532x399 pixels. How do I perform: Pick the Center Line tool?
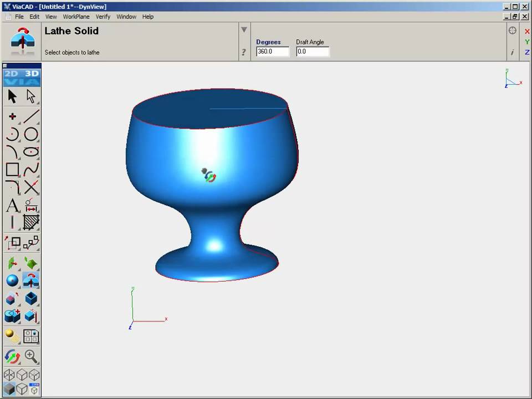tap(13, 223)
